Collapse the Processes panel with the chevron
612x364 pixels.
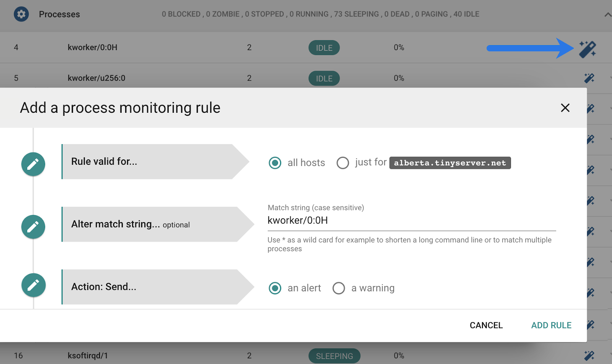607,15
